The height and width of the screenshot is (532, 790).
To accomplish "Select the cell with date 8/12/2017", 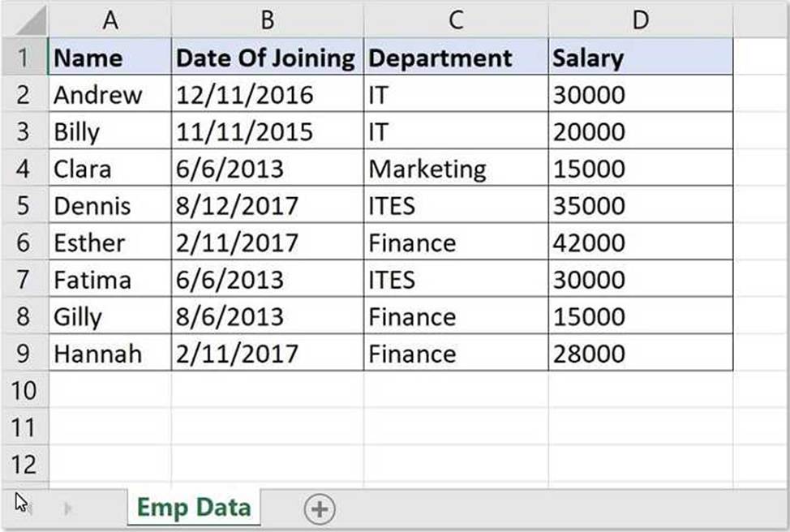I will pyautogui.click(x=267, y=205).
